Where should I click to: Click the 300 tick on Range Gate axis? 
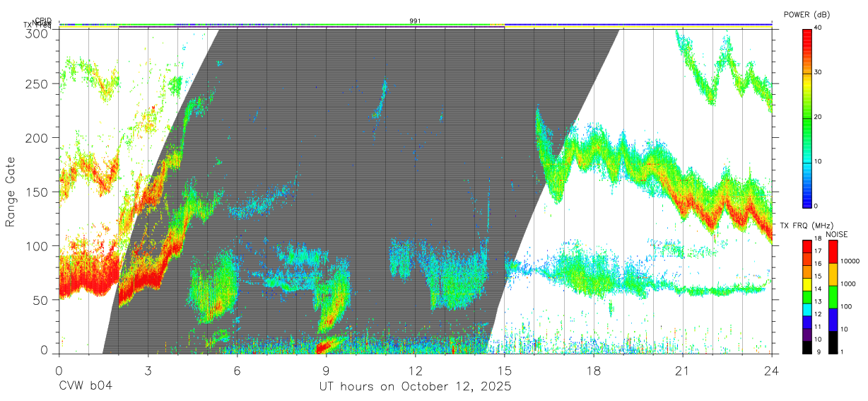[37, 33]
